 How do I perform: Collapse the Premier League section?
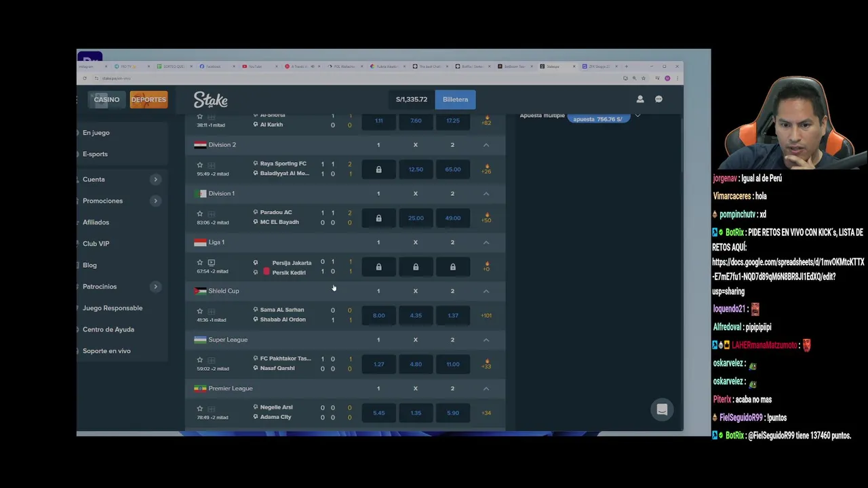[486, 389]
